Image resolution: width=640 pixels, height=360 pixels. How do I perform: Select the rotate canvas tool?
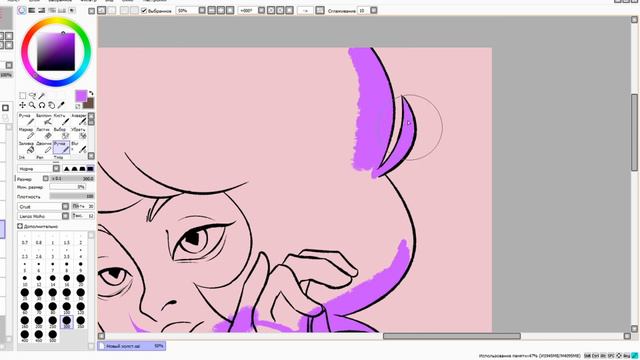point(42,105)
